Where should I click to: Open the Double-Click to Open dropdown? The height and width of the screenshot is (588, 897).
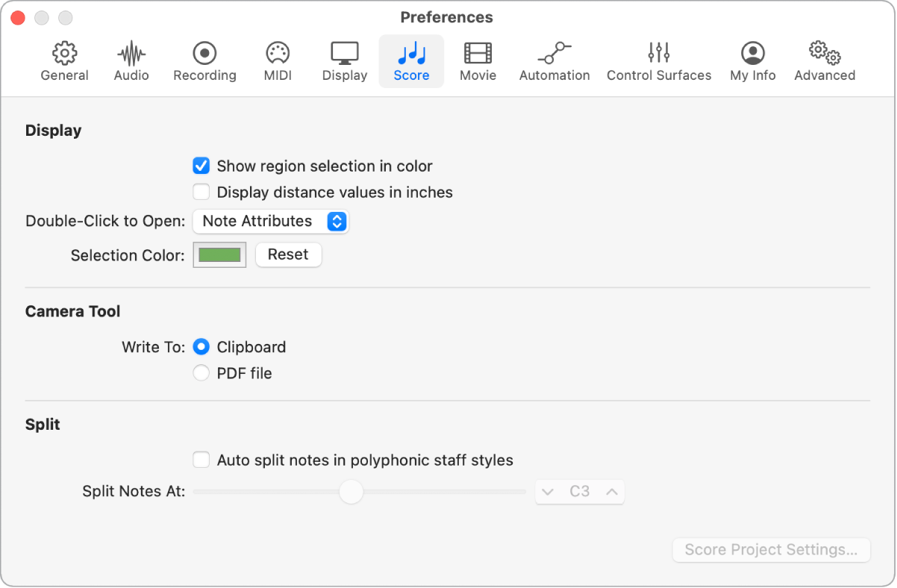(270, 222)
